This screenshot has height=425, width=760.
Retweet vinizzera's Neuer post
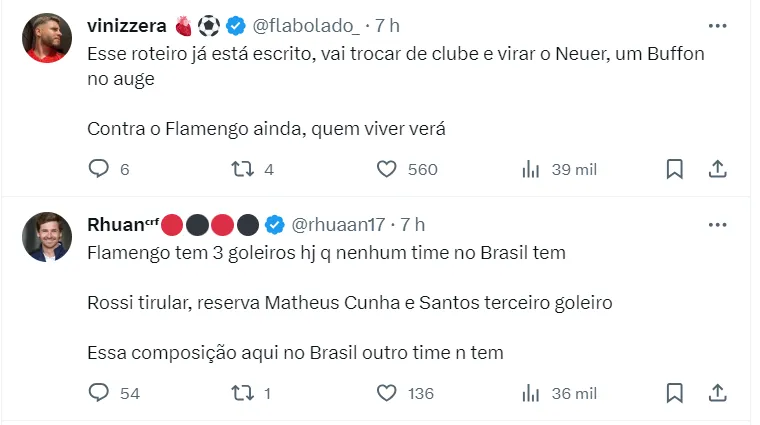(242, 169)
